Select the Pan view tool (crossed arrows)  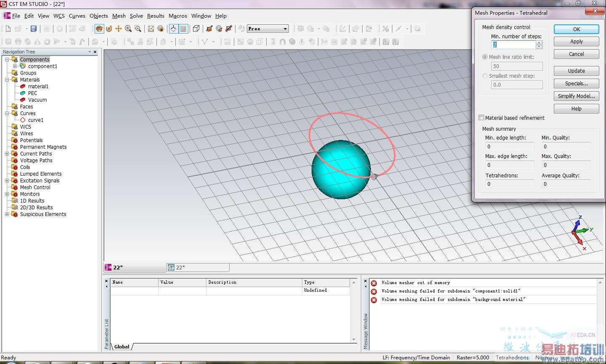[x=119, y=29]
